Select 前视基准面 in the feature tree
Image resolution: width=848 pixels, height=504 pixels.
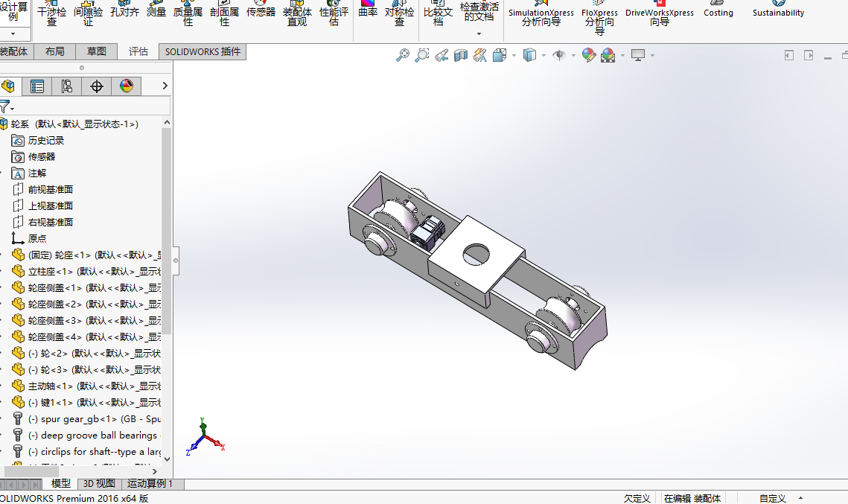click(x=51, y=189)
